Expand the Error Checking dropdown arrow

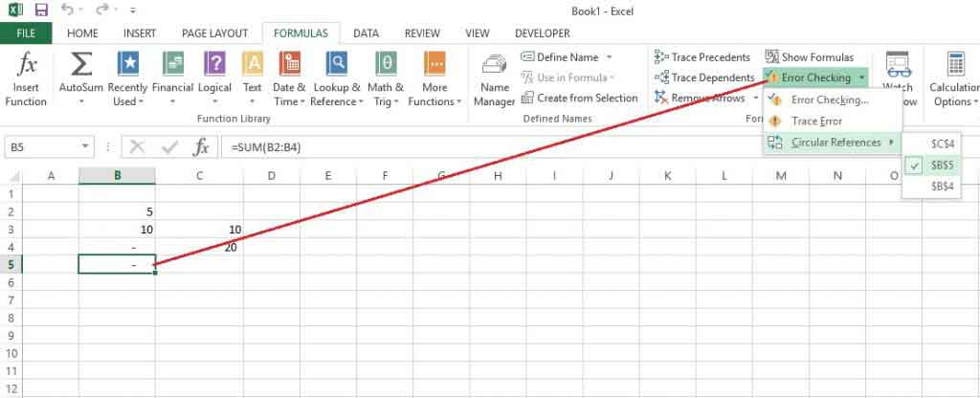pyautogui.click(x=862, y=78)
